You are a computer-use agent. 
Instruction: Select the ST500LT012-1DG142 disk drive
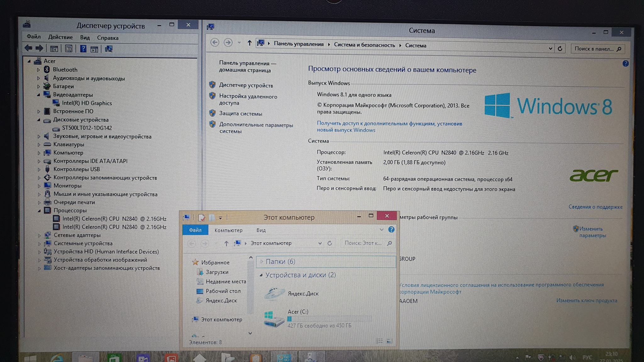tap(86, 128)
